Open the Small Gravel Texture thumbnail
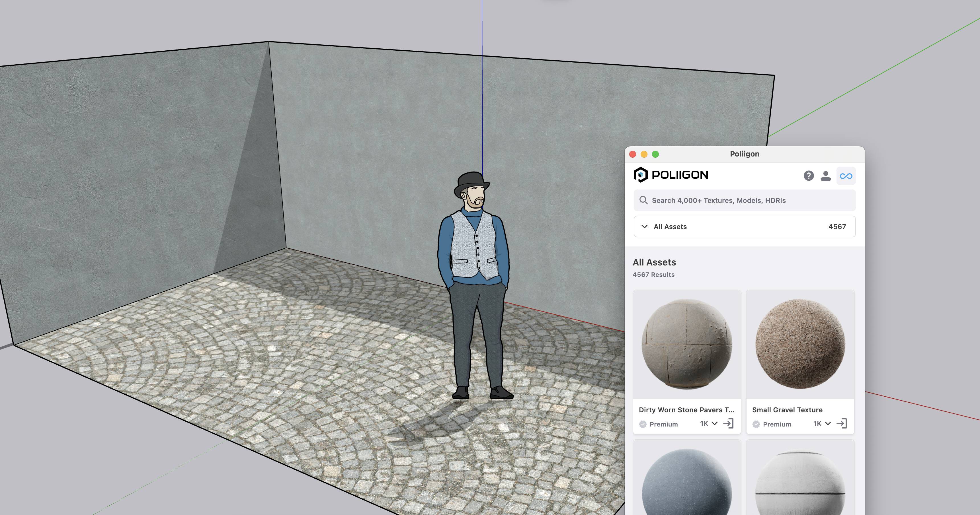 coord(800,344)
